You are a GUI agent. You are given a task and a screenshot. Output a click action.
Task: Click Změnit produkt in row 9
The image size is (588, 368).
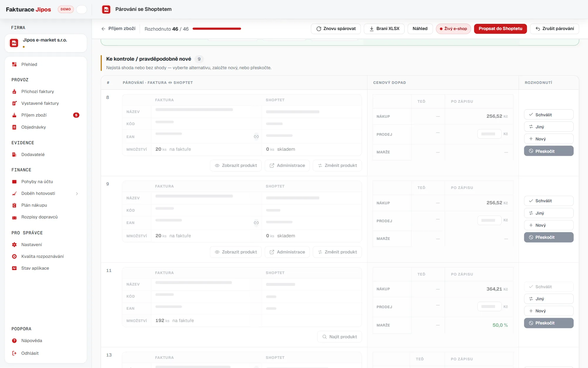(337, 252)
